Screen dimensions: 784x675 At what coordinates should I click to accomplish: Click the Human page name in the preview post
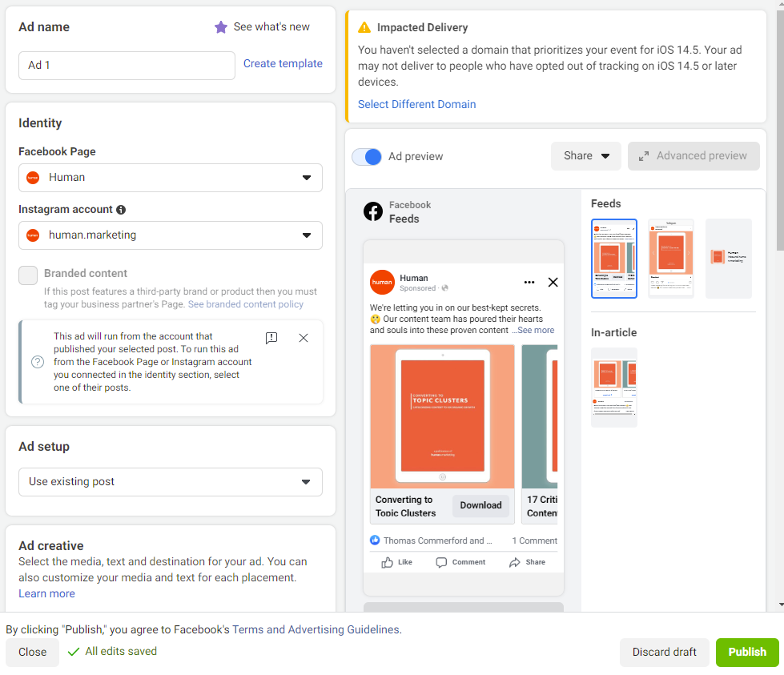[414, 278]
